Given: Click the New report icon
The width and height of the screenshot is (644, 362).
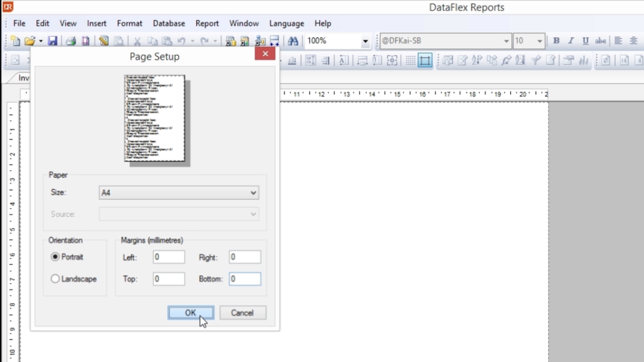Looking at the screenshot, I should coord(15,41).
